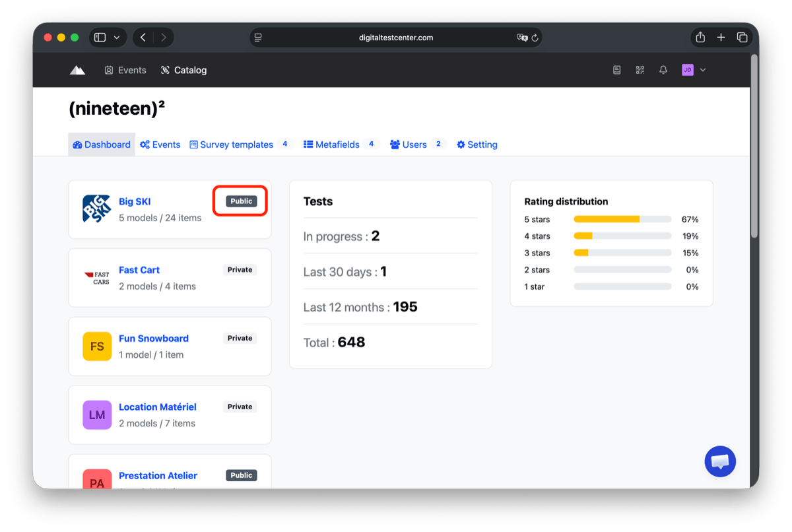
Task: Open Safari tab group dropdown arrow
Action: tap(117, 38)
